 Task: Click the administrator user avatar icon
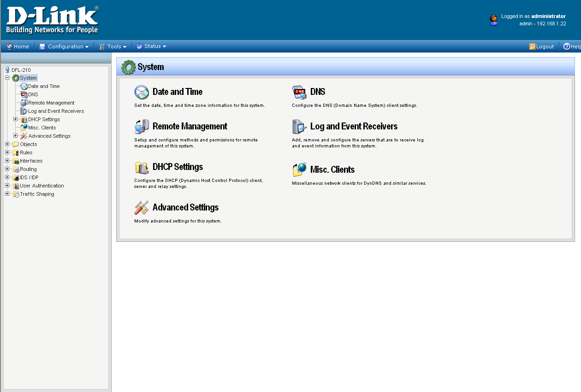pos(494,20)
